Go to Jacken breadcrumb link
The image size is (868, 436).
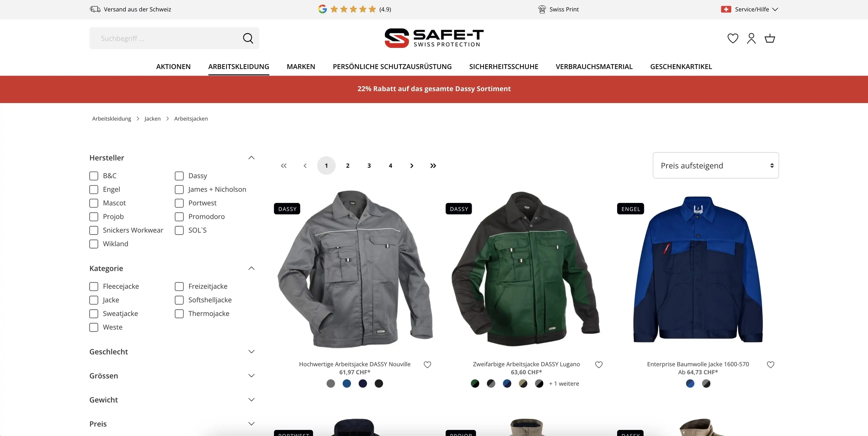pos(153,118)
